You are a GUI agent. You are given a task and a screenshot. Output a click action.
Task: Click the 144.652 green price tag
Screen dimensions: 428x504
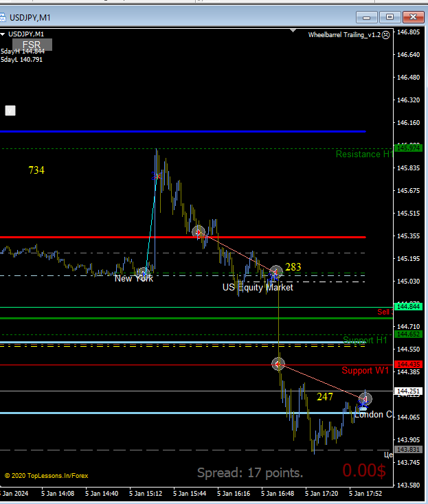[408, 334]
